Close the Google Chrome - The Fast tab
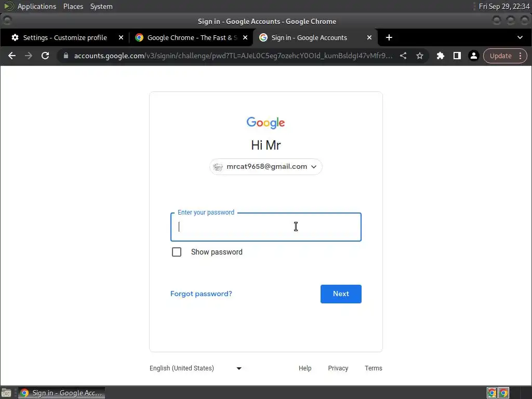532x399 pixels. tap(245, 37)
